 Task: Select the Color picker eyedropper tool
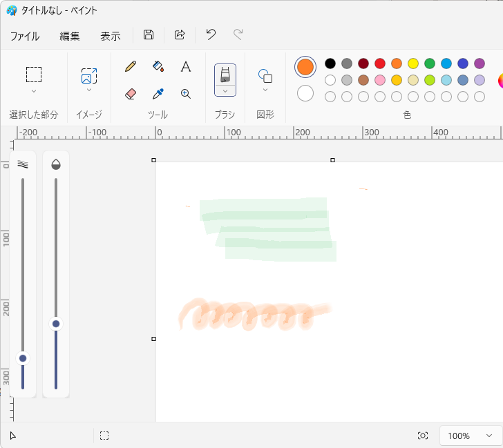(158, 93)
